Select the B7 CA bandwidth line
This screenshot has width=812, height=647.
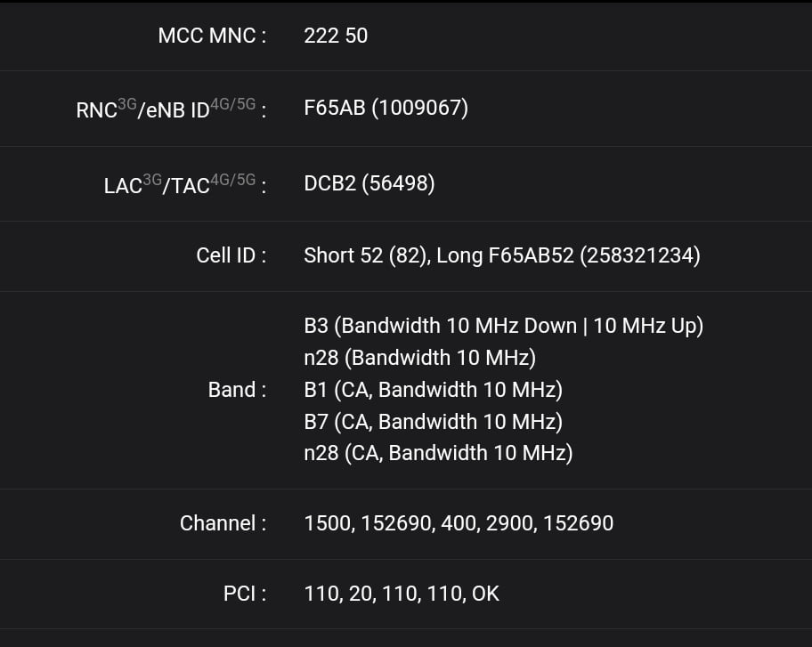click(x=433, y=421)
